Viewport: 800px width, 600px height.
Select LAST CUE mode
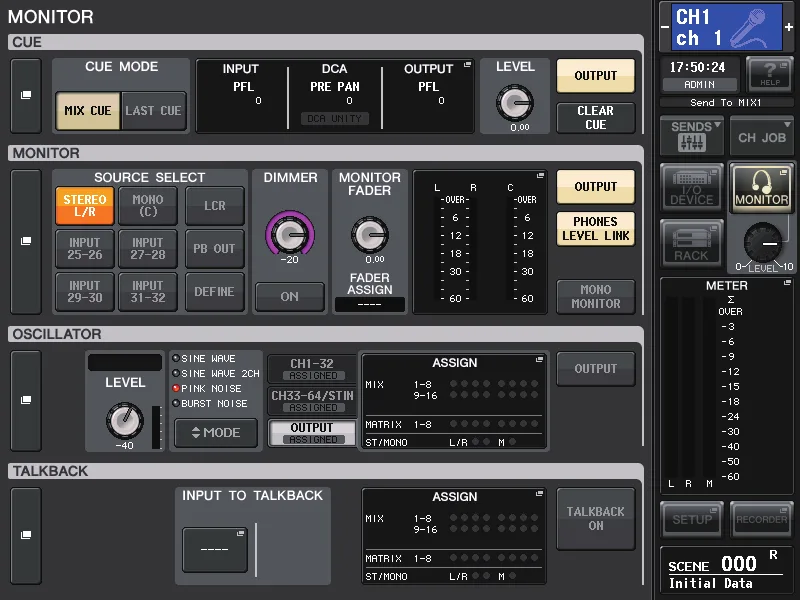[154, 111]
